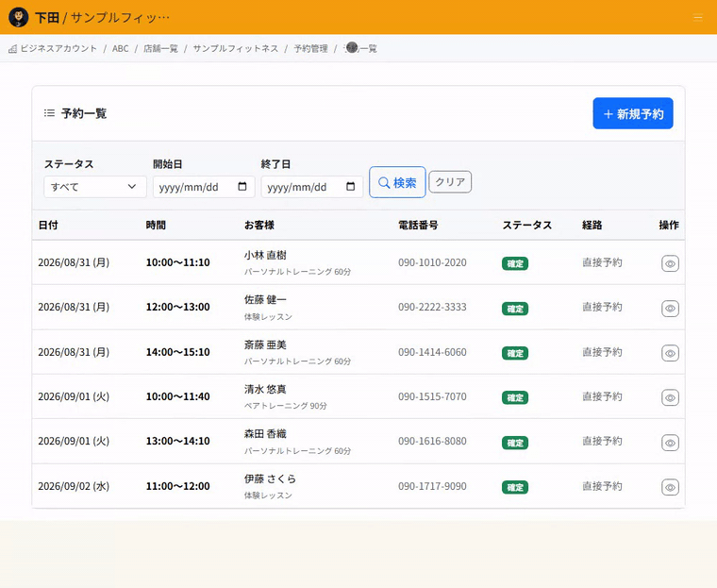Viewport: 717px width, 588px height.
Task: Select customer name 小林 直樹
Action: (265, 255)
